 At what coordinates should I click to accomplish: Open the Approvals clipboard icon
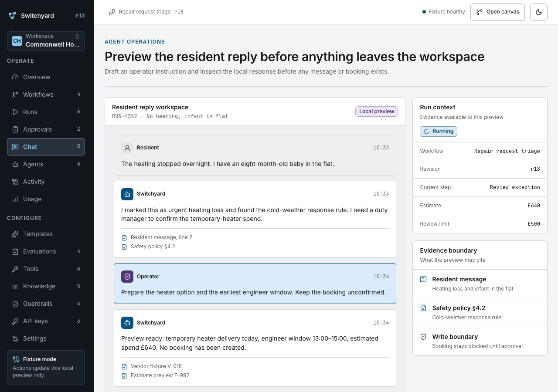click(15, 129)
